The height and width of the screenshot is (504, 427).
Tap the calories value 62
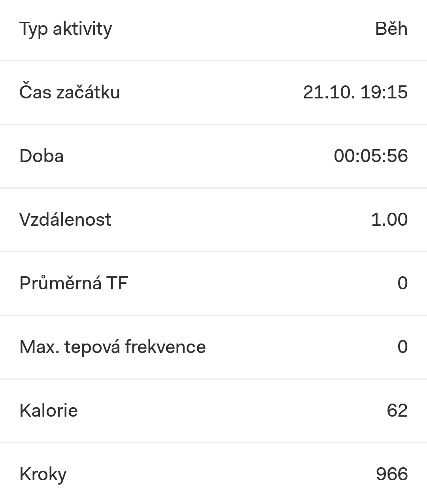click(397, 411)
